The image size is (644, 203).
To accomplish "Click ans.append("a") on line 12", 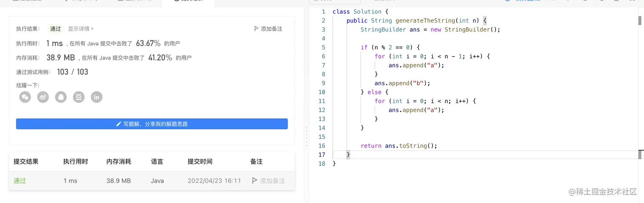I will tap(416, 110).
